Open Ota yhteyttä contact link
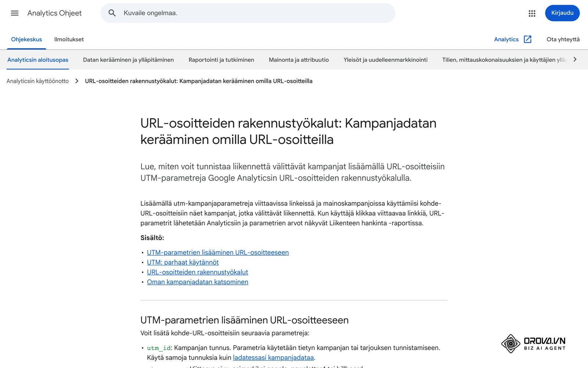The height and width of the screenshot is (368, 588). point(563,39)
